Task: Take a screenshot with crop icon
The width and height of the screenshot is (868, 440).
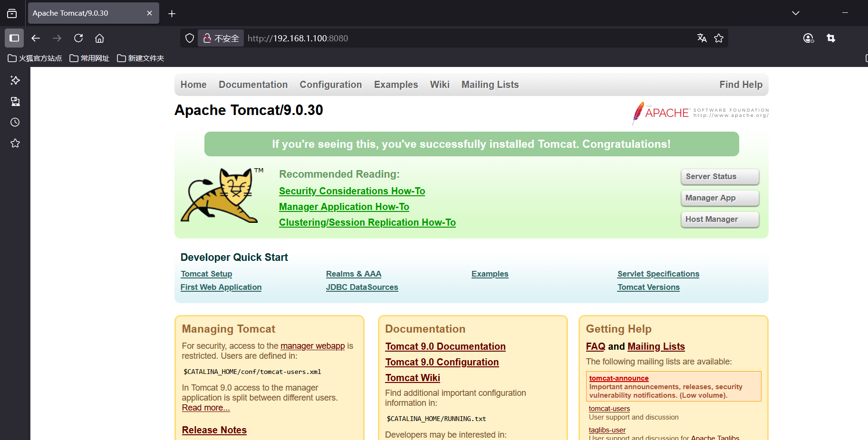Action: (x=831, y=38)
